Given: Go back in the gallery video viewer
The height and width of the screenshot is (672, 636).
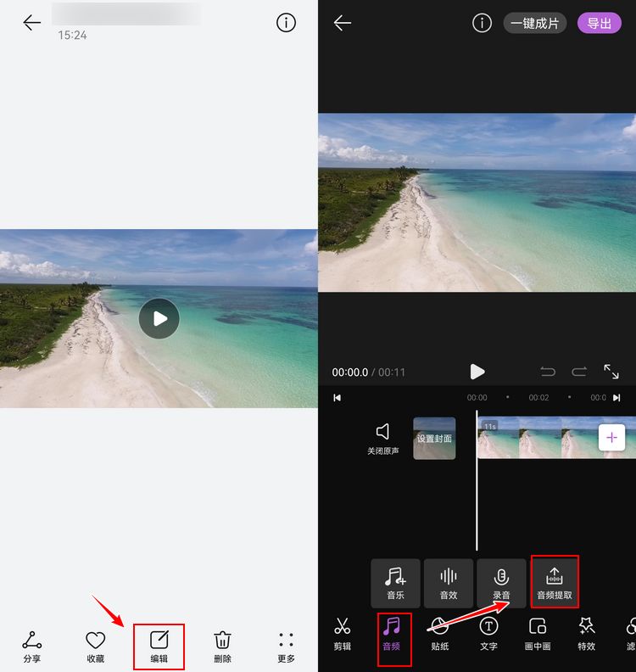Looking at the screenshot, I should pos(32,23).
